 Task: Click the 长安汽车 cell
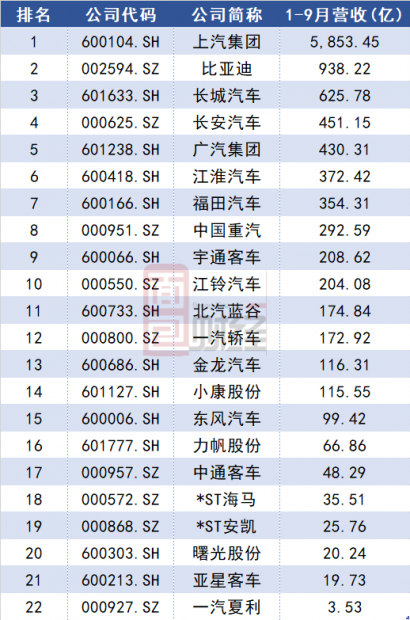pos(227,123)
